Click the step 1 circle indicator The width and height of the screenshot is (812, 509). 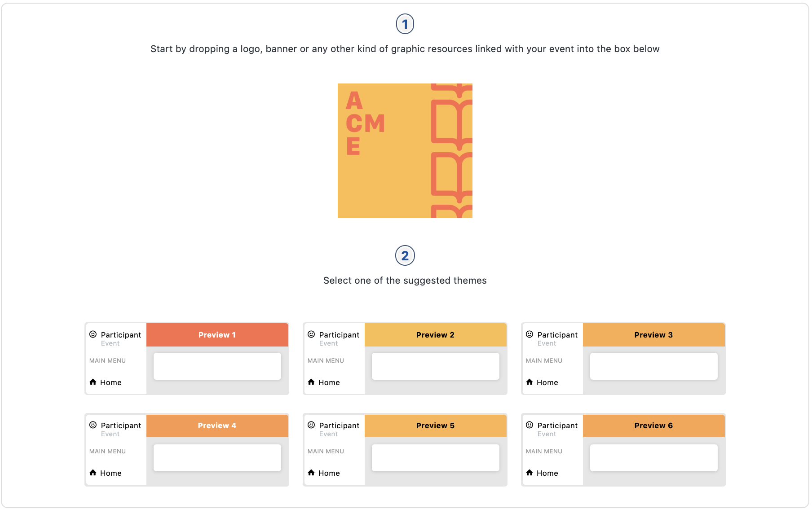tap(406, 24)
